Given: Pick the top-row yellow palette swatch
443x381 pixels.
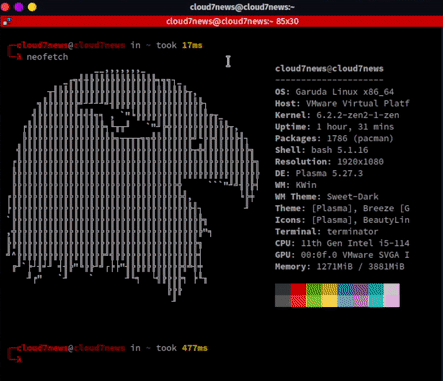Looking at the screenshot, I should 329,289.
